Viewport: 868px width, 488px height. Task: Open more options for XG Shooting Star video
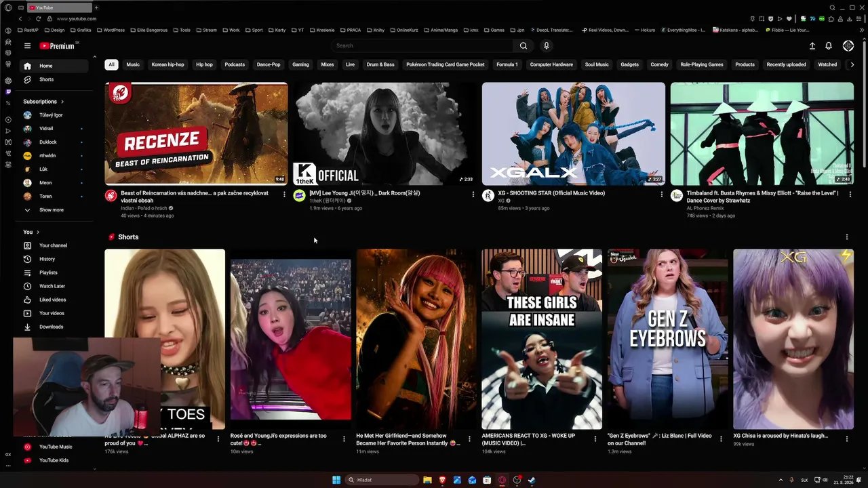[x=661, y=195]
